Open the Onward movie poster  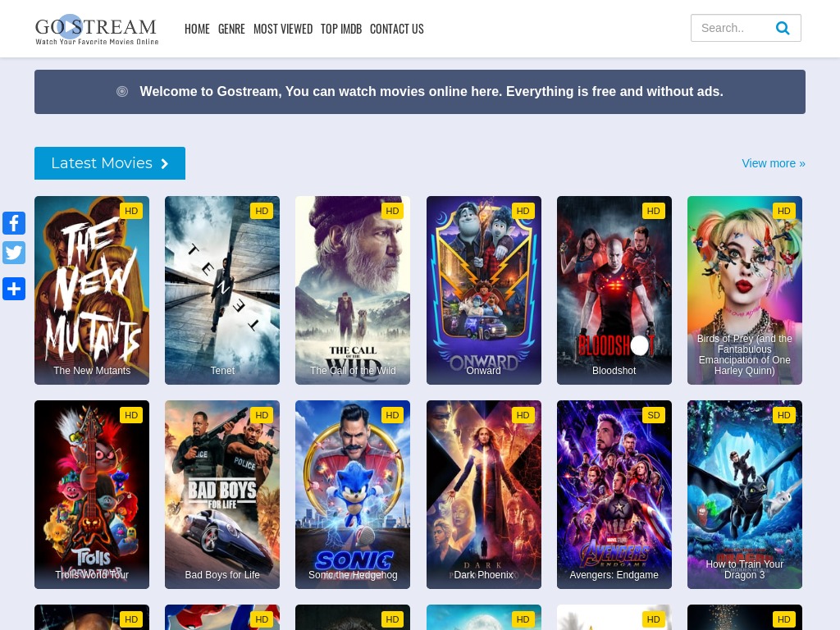[x=484, y=290]
